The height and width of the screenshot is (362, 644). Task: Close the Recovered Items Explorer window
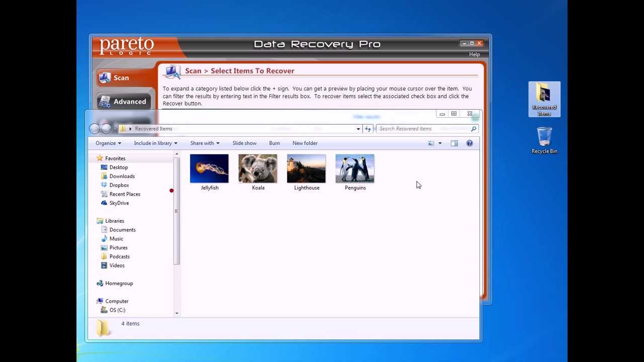(x=470, y=114)
